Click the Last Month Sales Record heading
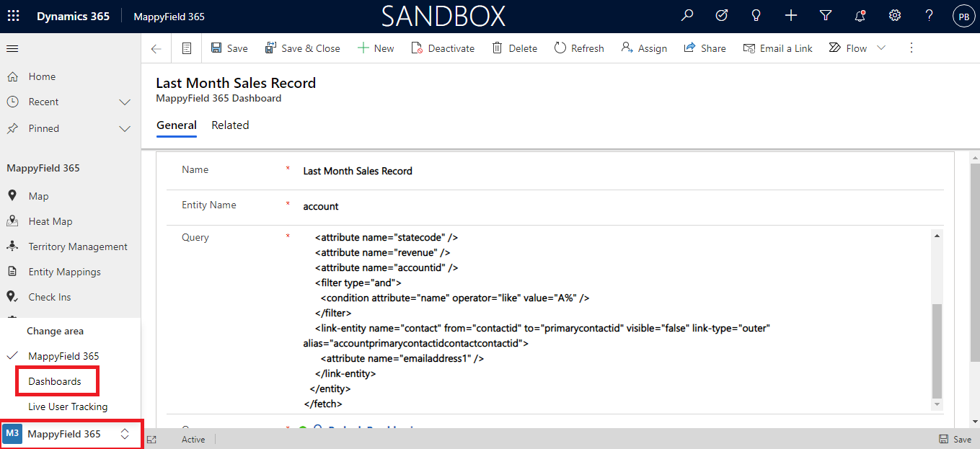Screen dimensions: 980x449 click(236, 83)
